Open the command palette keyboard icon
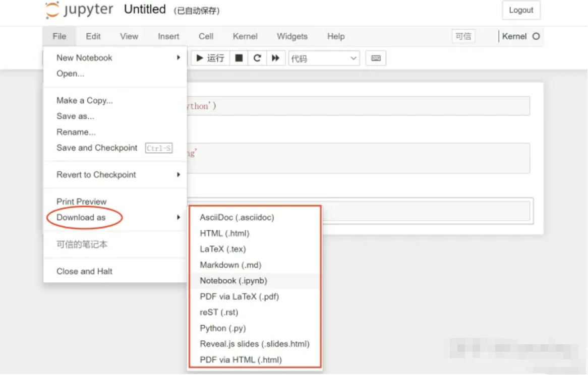 point(376,58)
